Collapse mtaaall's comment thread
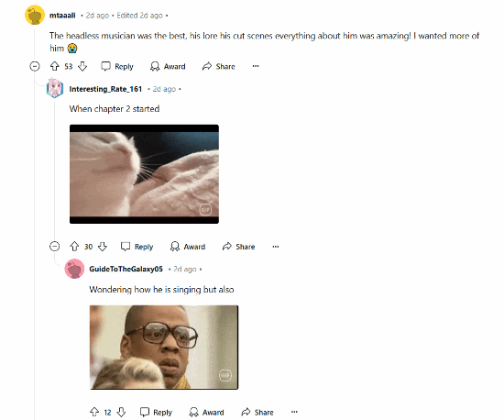This screenshot has width=504, height=420. [x=35, y=66]
